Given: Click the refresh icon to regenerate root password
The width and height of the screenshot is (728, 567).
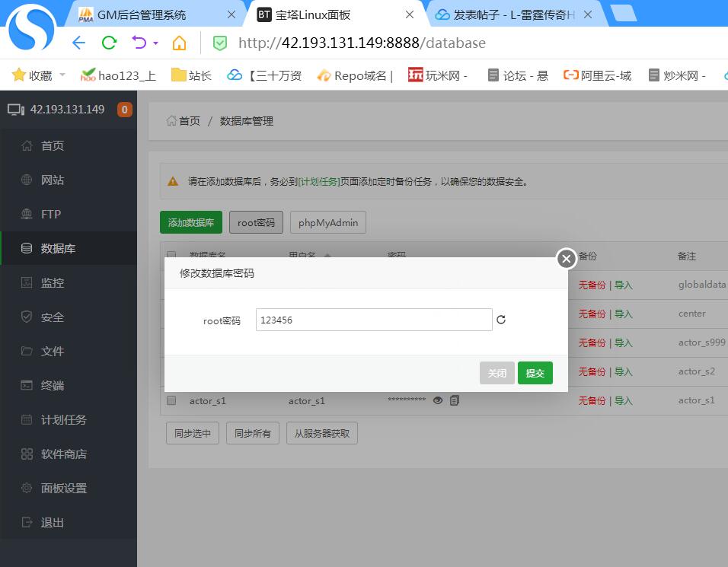Looking at the screenshot, I should (x=501, y=320).
